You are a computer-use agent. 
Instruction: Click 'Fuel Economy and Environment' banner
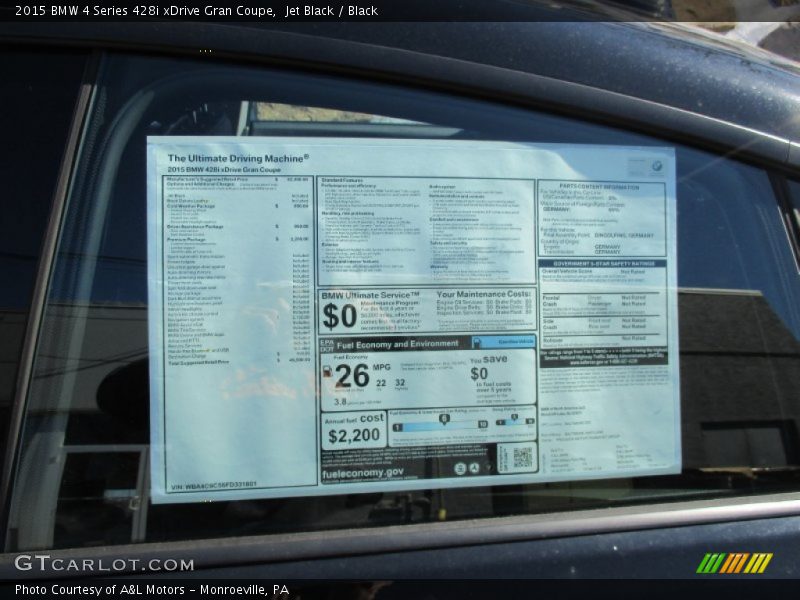click(x=397, y=344)
